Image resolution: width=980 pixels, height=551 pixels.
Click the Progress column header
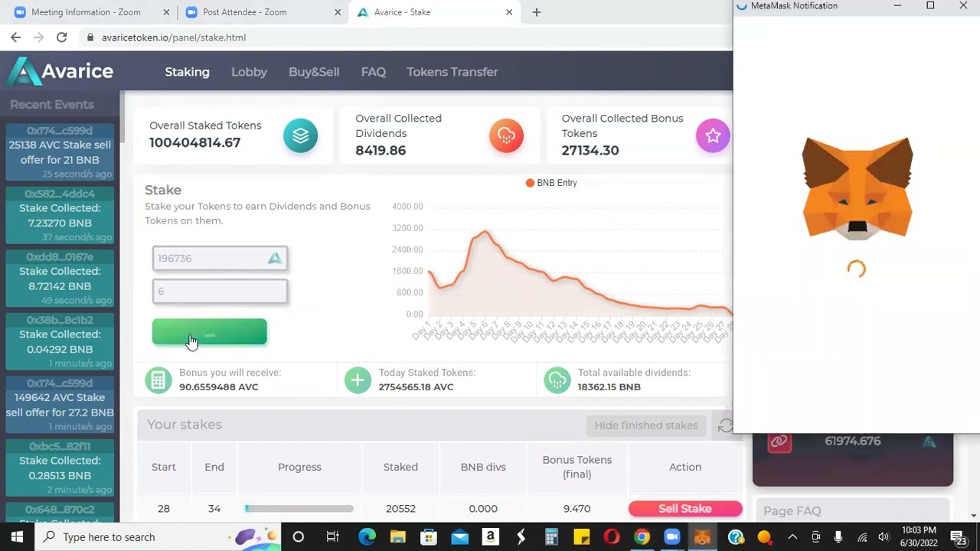(299, 467)
